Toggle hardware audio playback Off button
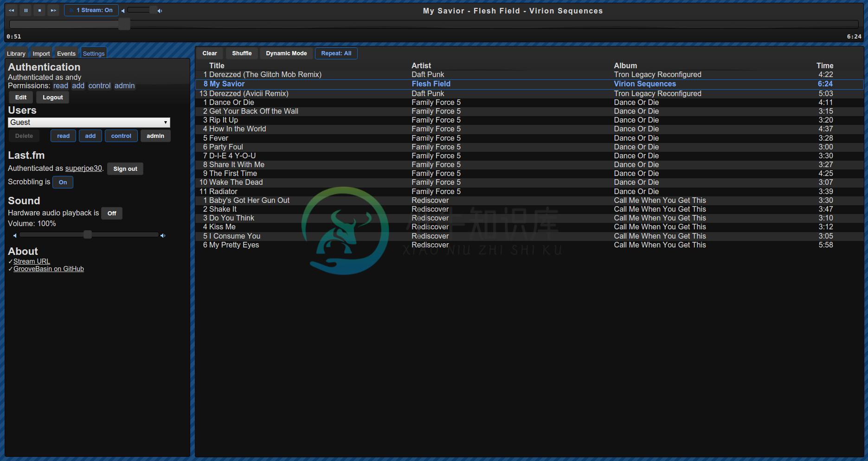This screenshot has height=461, width=868. [x=112, y=214]
